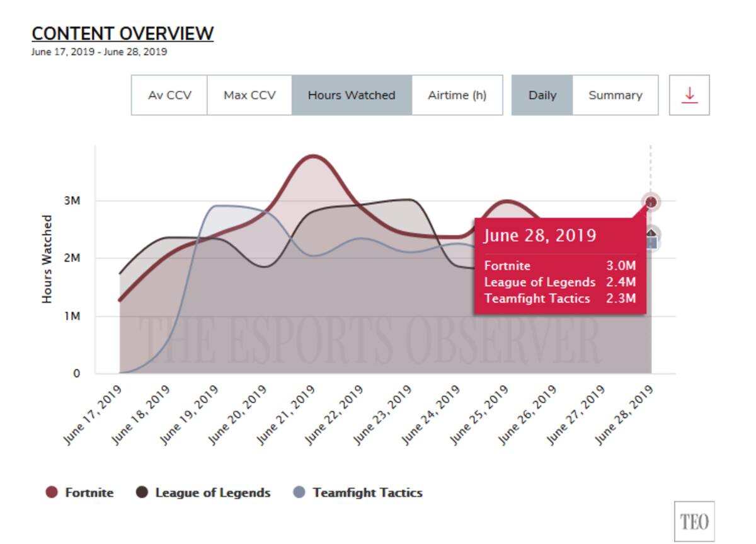Click the TEO logo box
The width and height of the screenshot is (756, 544).
[x=694, y=521]
